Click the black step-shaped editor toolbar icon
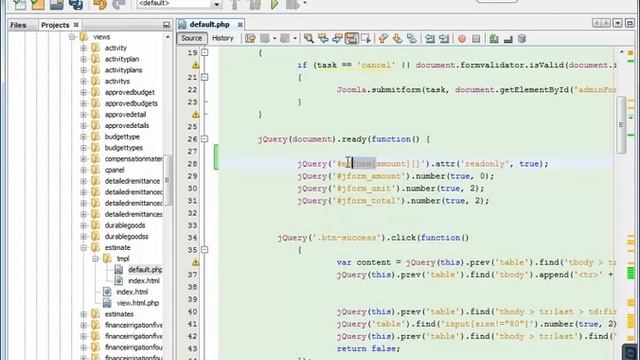 click(508, 39)
